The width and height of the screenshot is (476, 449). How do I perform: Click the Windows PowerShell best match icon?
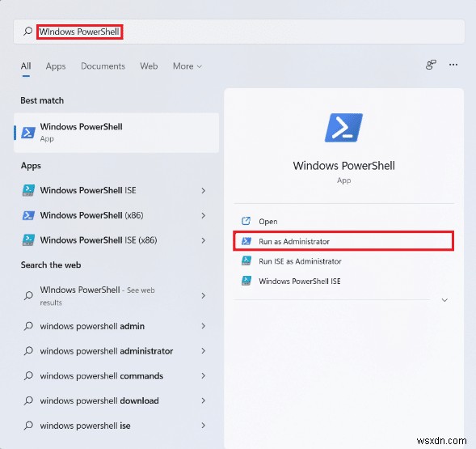(28, 133)
